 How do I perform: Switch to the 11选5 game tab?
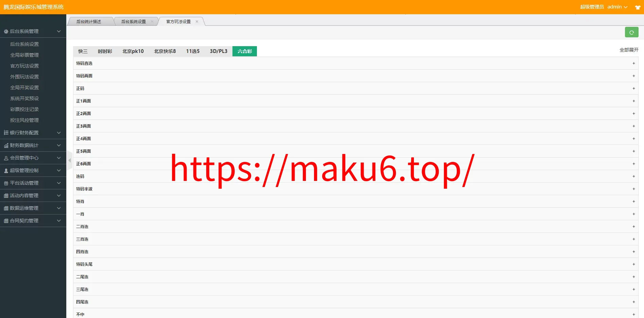193,51
